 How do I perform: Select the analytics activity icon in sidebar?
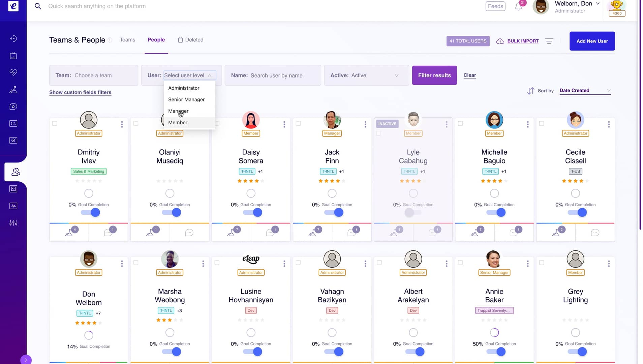point(13,206)
